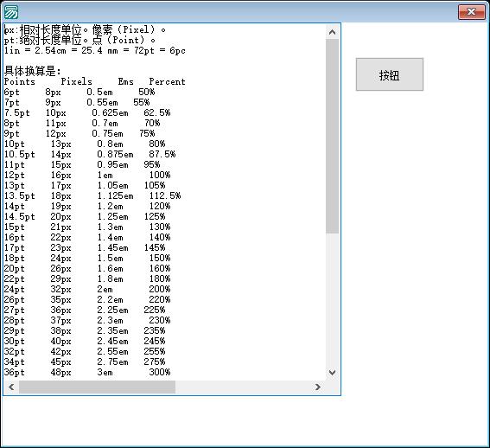Viewport: 490px width, 448px height.
Task: Click empty horizontal track right of the thumb
Action: pos(243,387)
